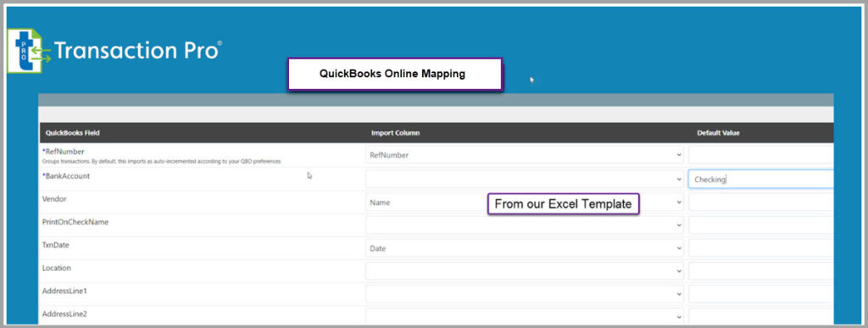Click the Vendor default value field
This screenshot has height=328, width=868.
pos(760,203)
